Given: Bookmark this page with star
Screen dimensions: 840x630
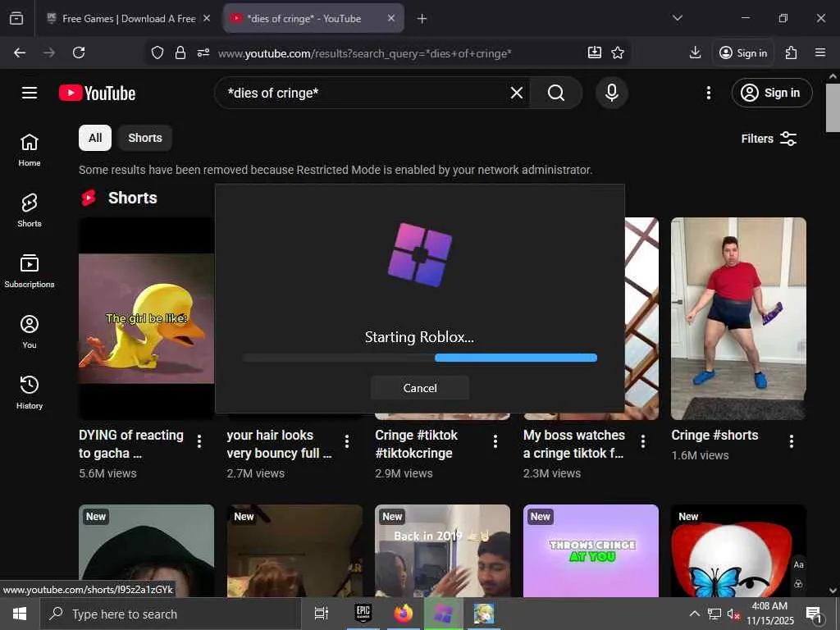Looking at the screenshot, I should 618,52.
